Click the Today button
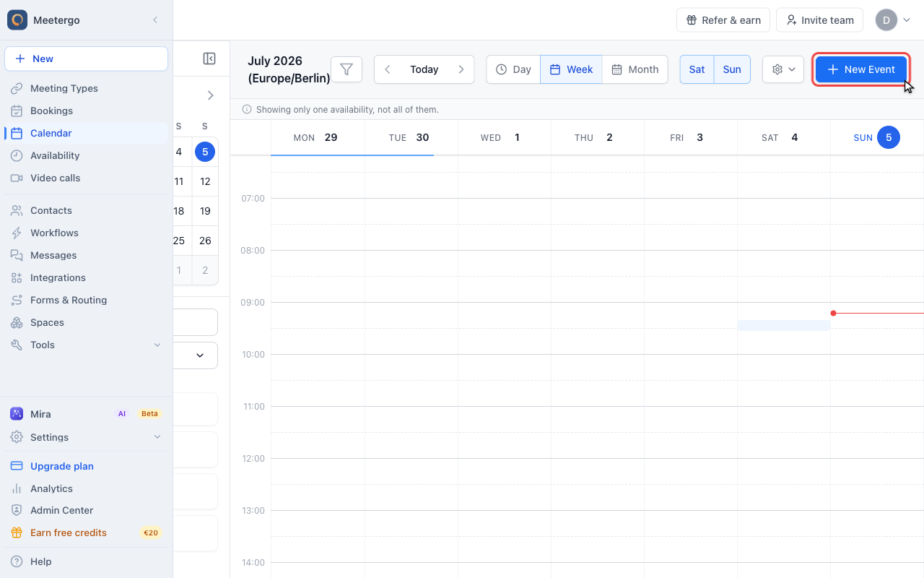The height and width of the screenshot is (578, 924). pos(424,69)
